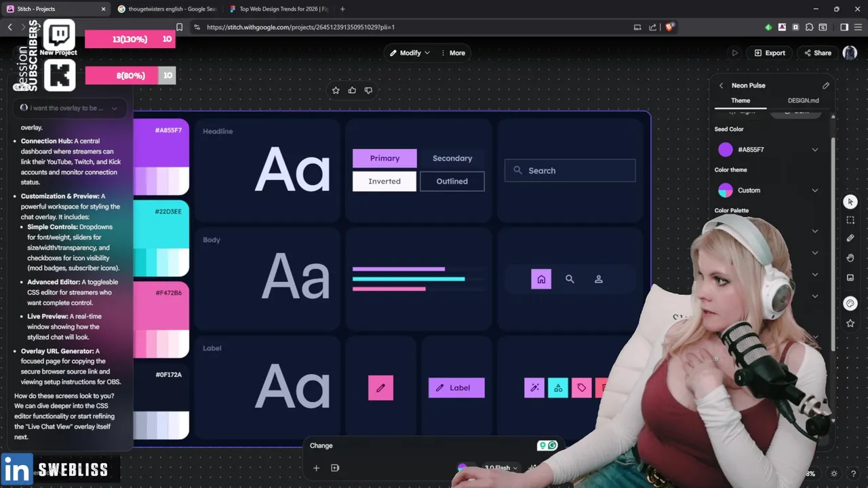Click the Inverted button sample
This screenshot has height=488, width=868.
pyautogui.click(x=384, y=181)
